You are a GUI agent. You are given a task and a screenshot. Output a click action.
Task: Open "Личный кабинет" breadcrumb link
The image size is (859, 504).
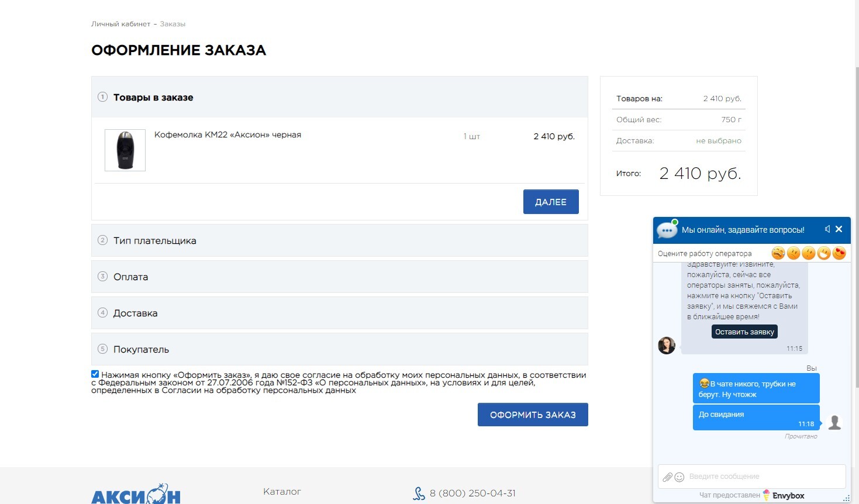pyautogui.click(x=120, y=24)
